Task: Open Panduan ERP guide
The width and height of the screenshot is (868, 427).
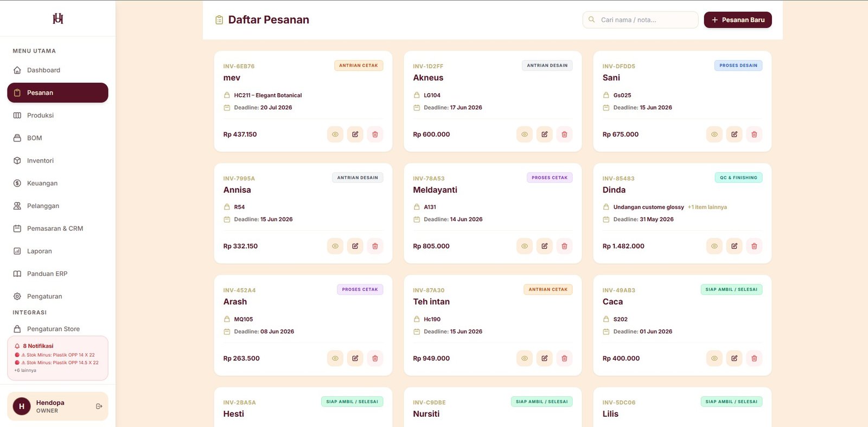Action: (58, 274)
